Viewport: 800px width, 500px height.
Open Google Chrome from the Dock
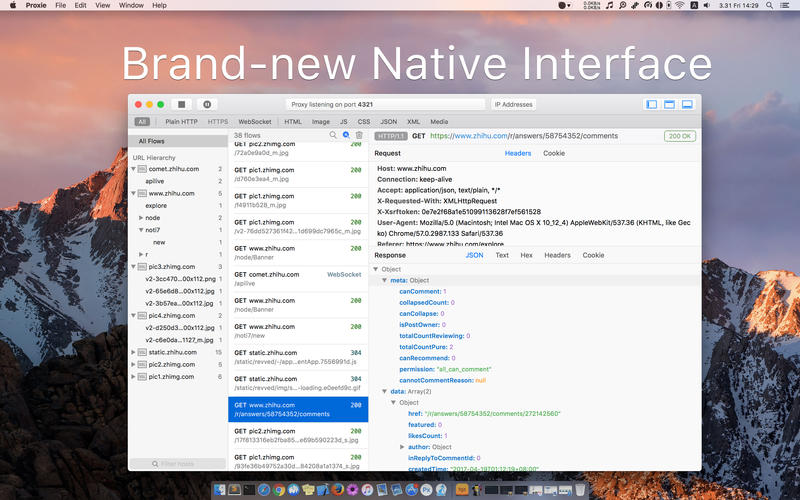click(x=278, y=490)
